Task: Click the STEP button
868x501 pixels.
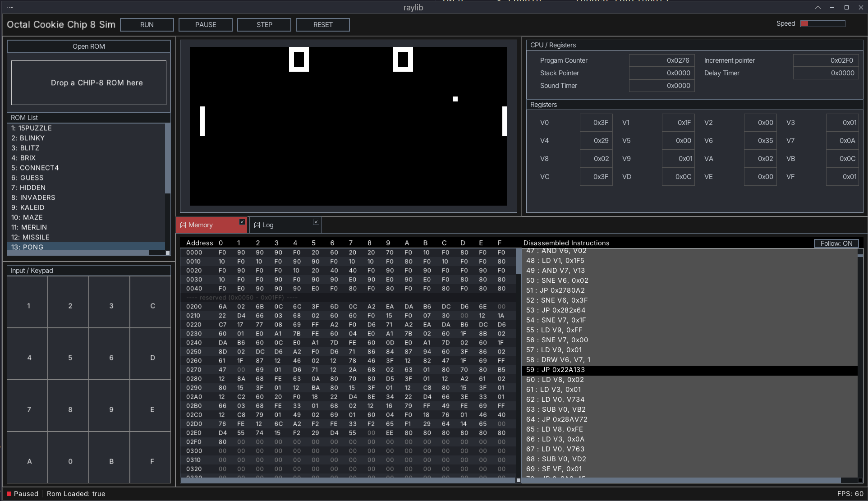Action: point(264,25)
